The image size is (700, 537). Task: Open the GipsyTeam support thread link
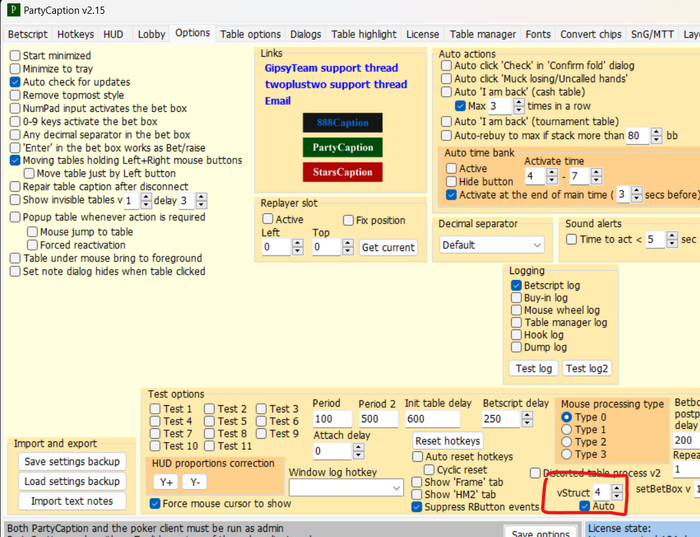330,68
